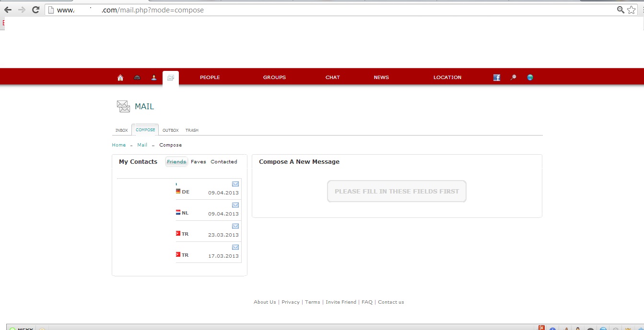Open the Trash tab

(192, 130)
